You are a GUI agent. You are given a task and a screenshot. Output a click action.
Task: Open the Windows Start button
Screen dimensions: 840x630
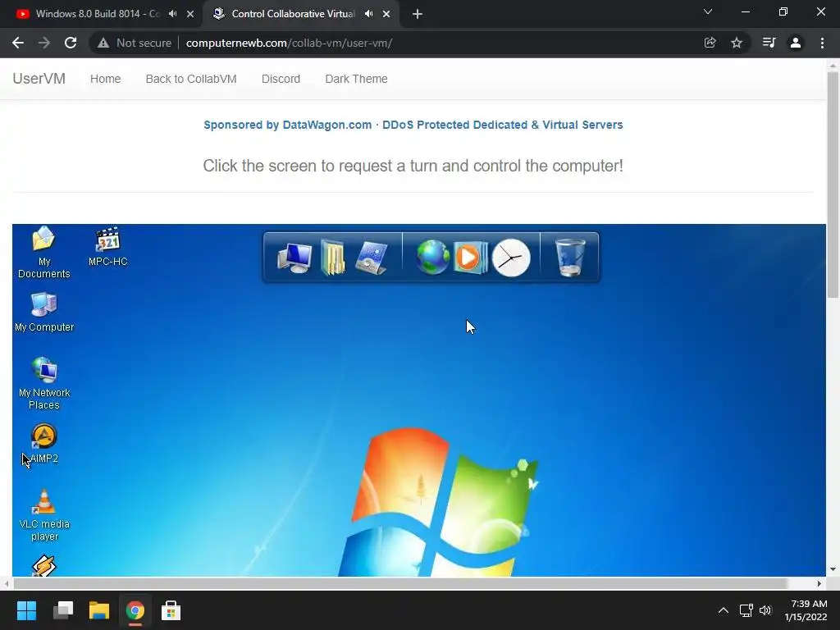click(x=26, y=610)
